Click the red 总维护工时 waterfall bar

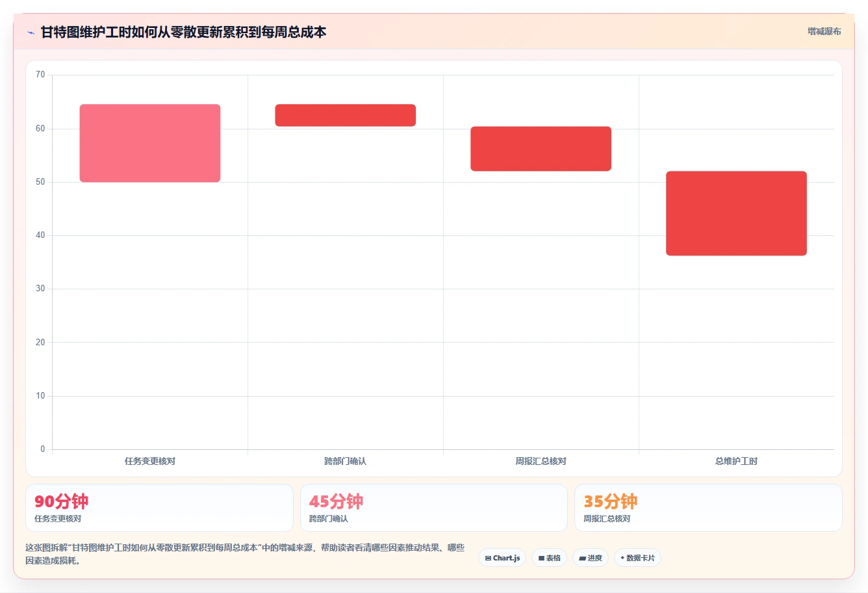point(737,213)
